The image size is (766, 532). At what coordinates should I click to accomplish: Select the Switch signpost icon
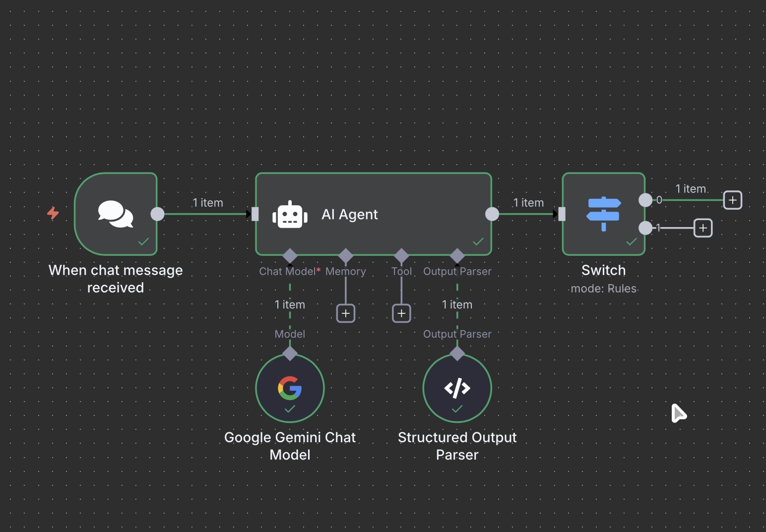[x=603, y=214]
